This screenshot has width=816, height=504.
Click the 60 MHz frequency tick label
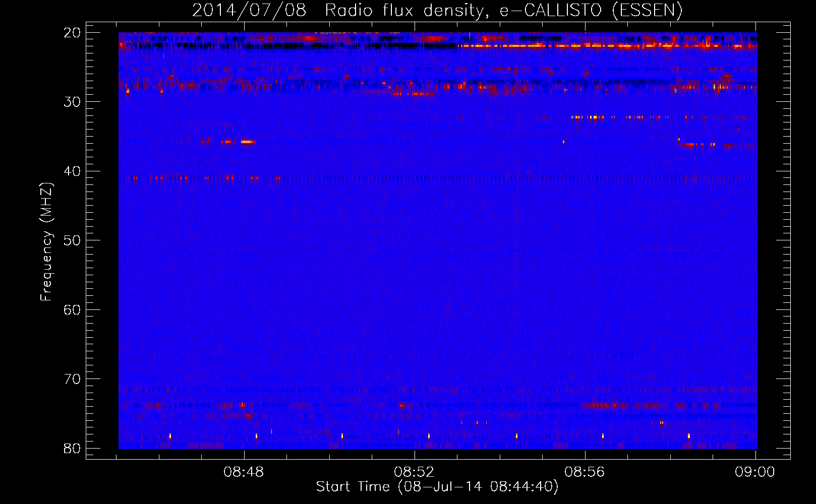72,309
